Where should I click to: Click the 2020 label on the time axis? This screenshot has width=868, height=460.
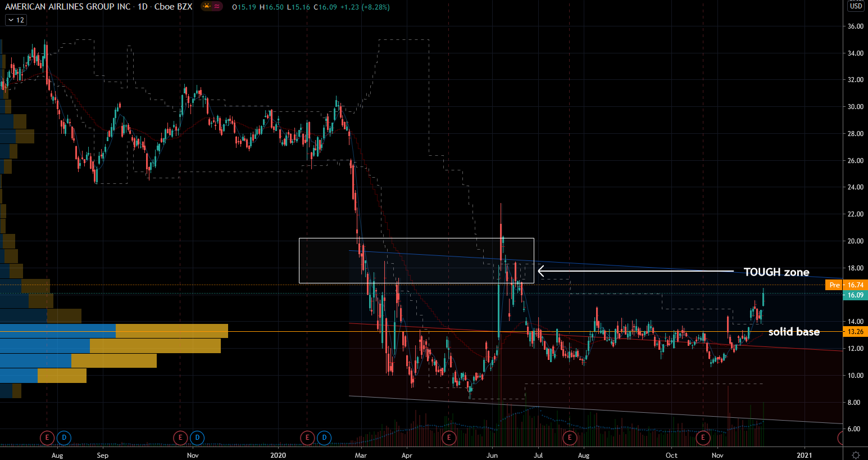click(278, 456)
